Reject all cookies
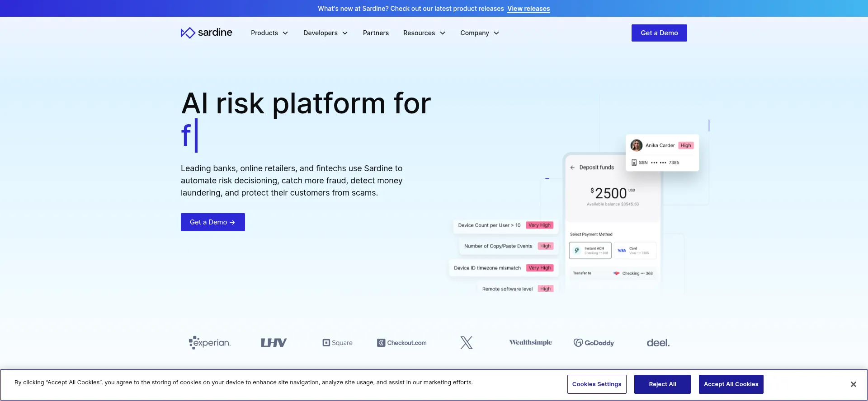 click(x=662, y=384)
